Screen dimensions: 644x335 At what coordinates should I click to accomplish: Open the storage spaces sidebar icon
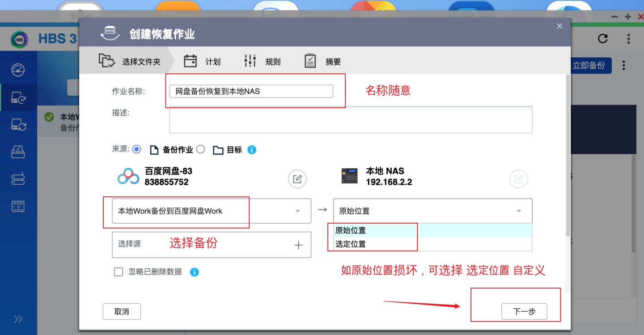[x=18, y=179]
